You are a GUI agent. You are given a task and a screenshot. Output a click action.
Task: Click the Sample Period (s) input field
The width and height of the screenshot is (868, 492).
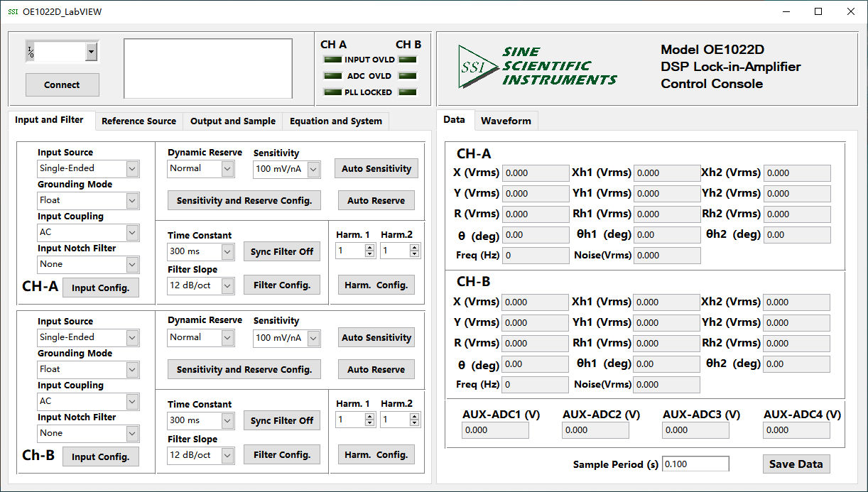point(695,464)
